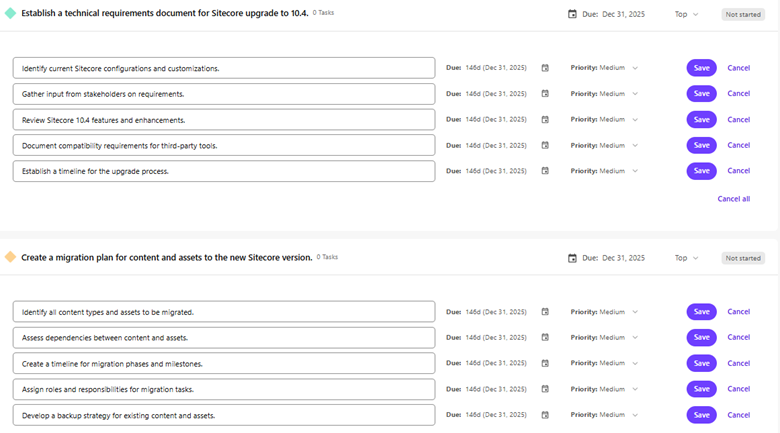Open Top dropdown for Sitecore upgrade goal
Viewport: 780px width, 433px height.
click(686, 14)
